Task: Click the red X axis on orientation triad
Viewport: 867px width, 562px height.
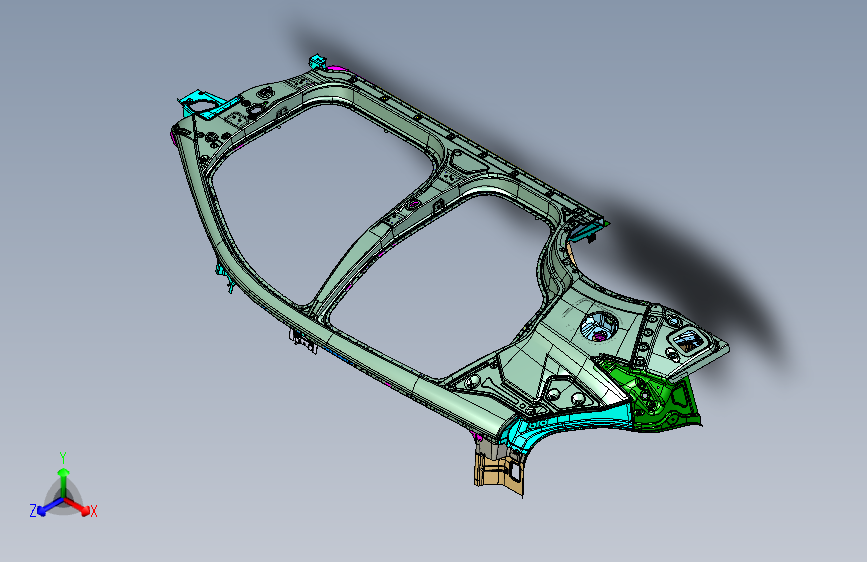Action: tap(80, 507)
